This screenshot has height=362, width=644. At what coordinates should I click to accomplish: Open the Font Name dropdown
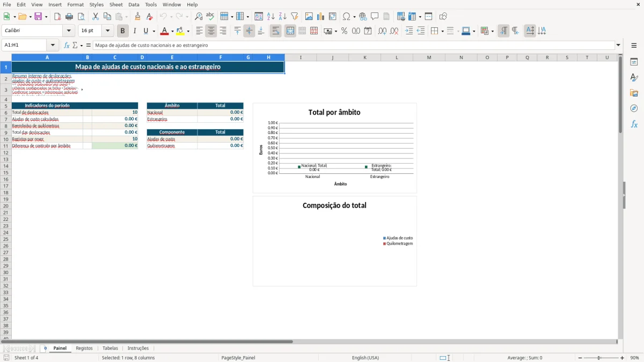point(69,31)
